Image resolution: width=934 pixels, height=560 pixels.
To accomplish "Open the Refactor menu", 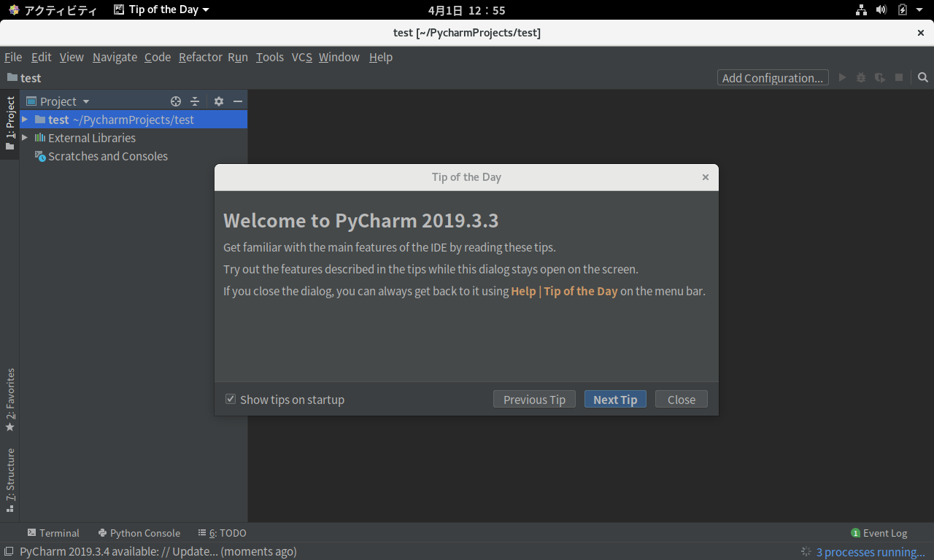I will click(200, 57).
